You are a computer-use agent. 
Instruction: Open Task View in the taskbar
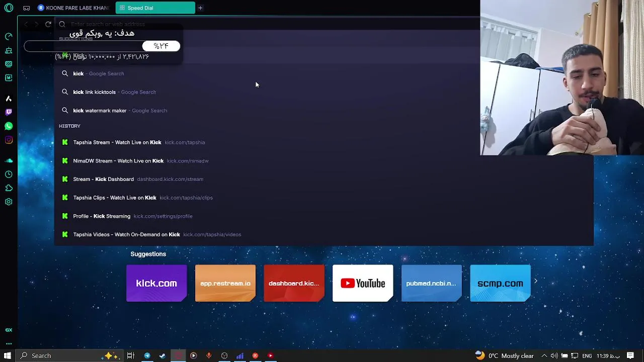(131, 355)
